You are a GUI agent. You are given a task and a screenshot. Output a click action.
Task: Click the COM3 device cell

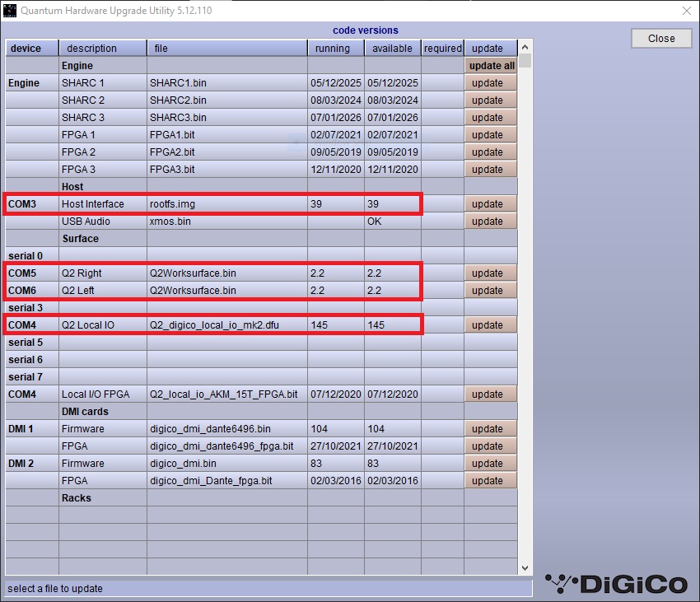pyautogui.click(x=31, y=204)
